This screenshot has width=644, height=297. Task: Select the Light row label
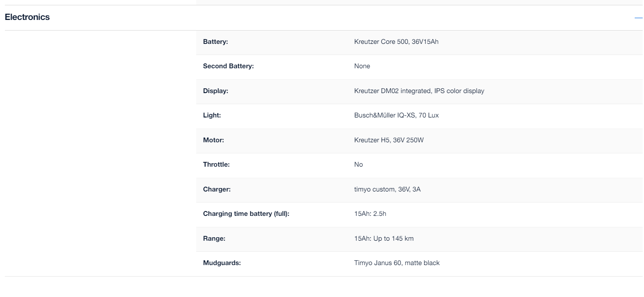[x=212, y=115]
